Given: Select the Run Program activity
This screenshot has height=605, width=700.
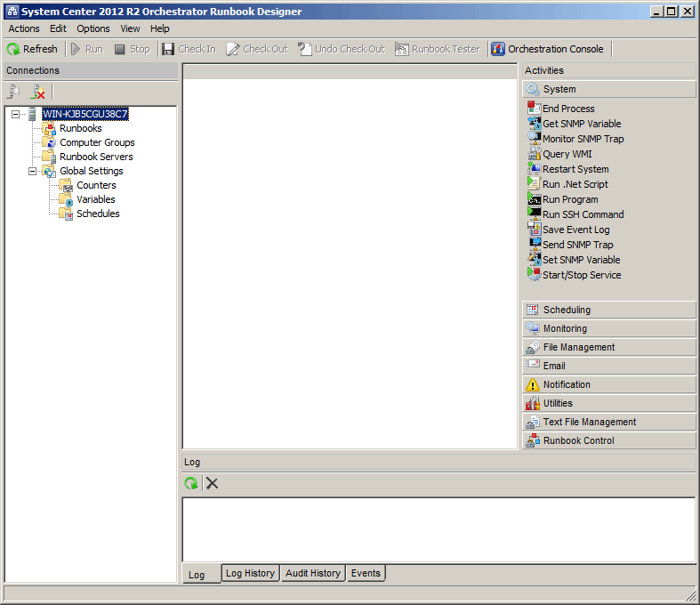Looking at the screenshot, I should [x=563, y=199].
